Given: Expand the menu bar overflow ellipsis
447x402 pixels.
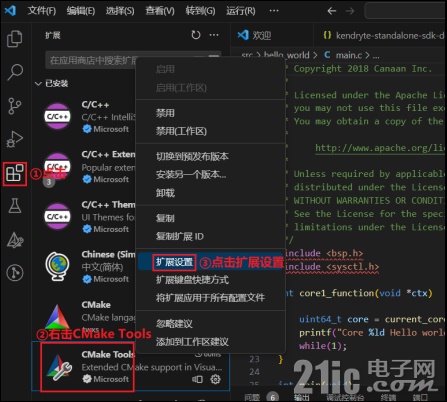Looking at the screenshot, I should click(274, 11).
